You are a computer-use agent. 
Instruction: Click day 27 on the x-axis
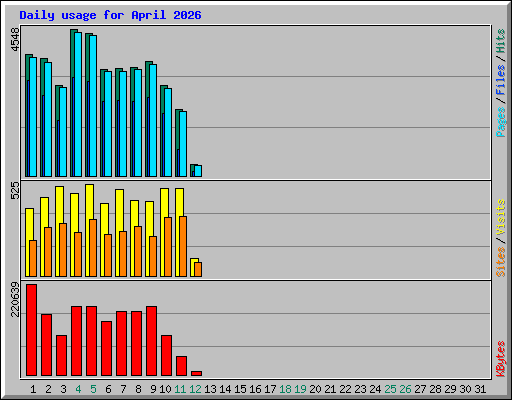pos(420,389)
